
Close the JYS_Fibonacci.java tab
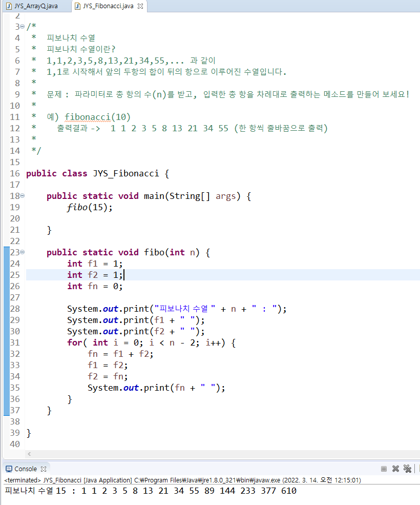pyautogui.click(x=140, y=6)
